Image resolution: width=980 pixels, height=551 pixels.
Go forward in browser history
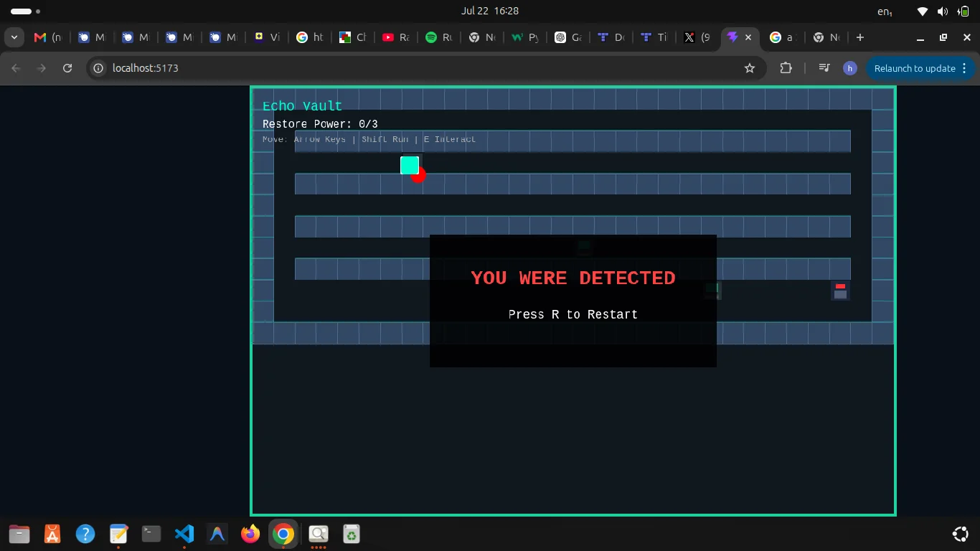(42, 68)
